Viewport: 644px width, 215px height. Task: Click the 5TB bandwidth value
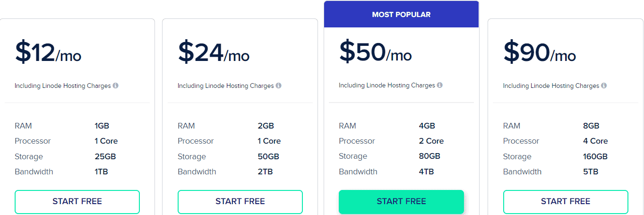591,172
